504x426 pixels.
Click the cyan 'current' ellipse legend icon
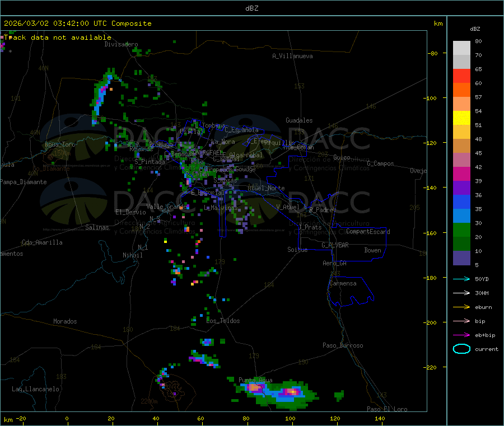point(461,349)
